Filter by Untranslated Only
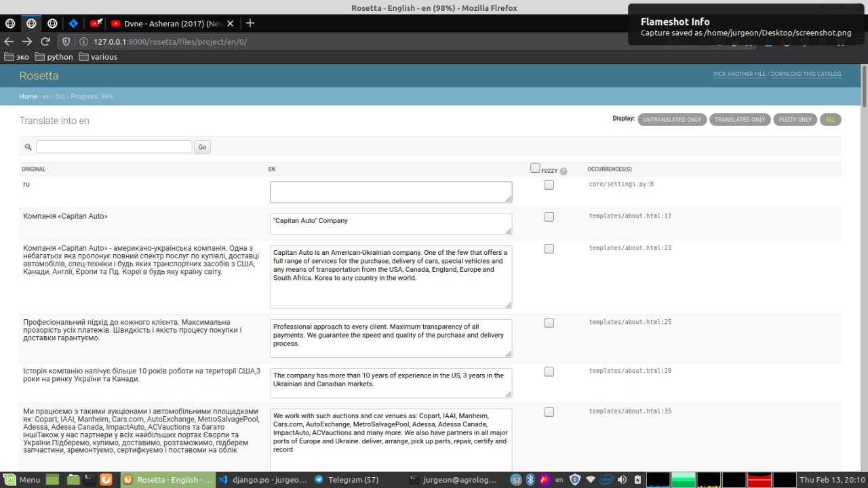Screen dimensions: 868x488 [672, 120]
